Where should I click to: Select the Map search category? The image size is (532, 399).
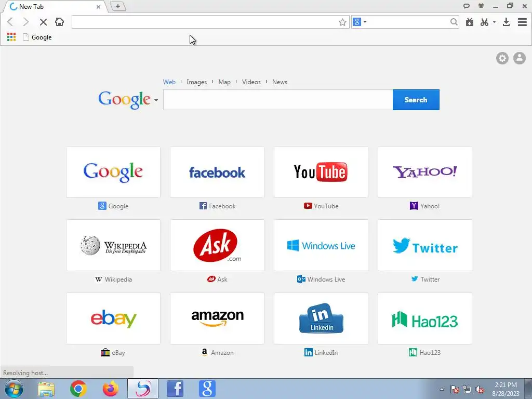coord(224,82)
